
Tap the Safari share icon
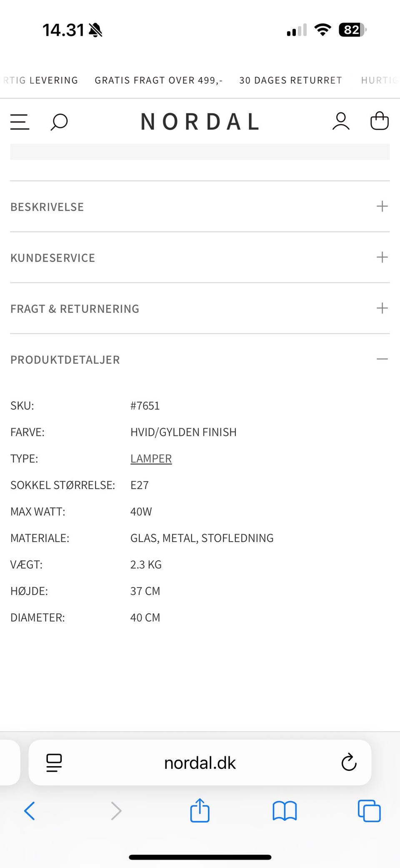click(200, 810)
